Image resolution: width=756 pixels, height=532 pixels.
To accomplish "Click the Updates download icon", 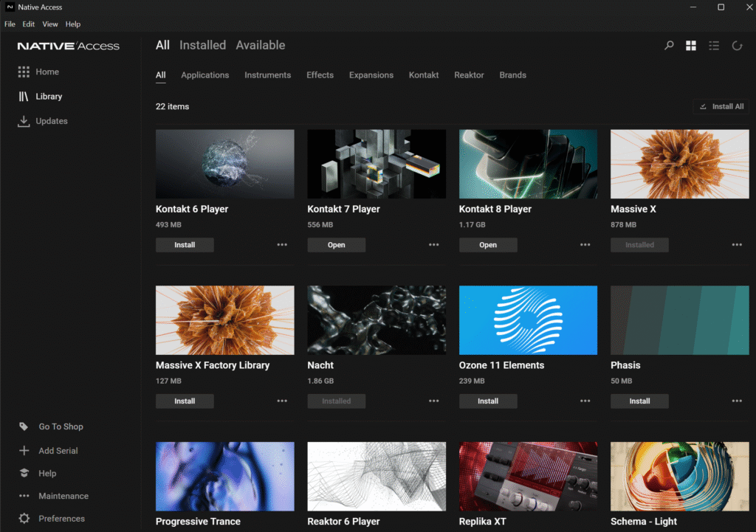I will coord(24,121).
